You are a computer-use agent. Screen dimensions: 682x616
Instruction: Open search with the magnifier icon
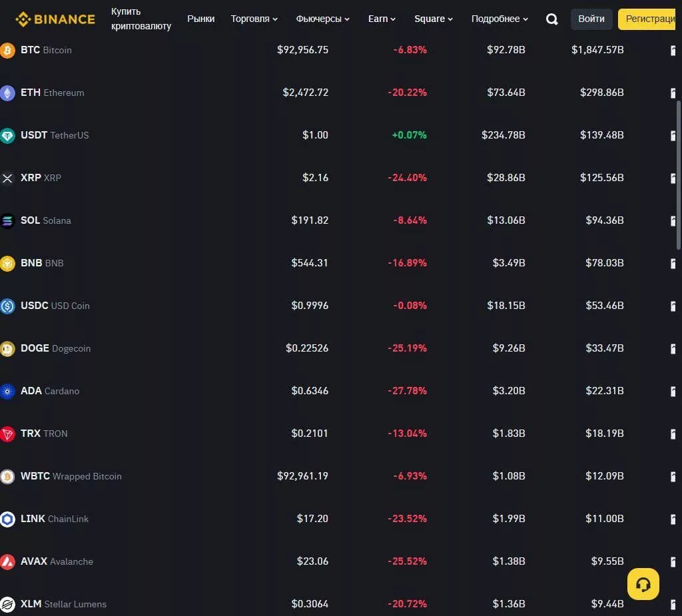pos(551,19)
